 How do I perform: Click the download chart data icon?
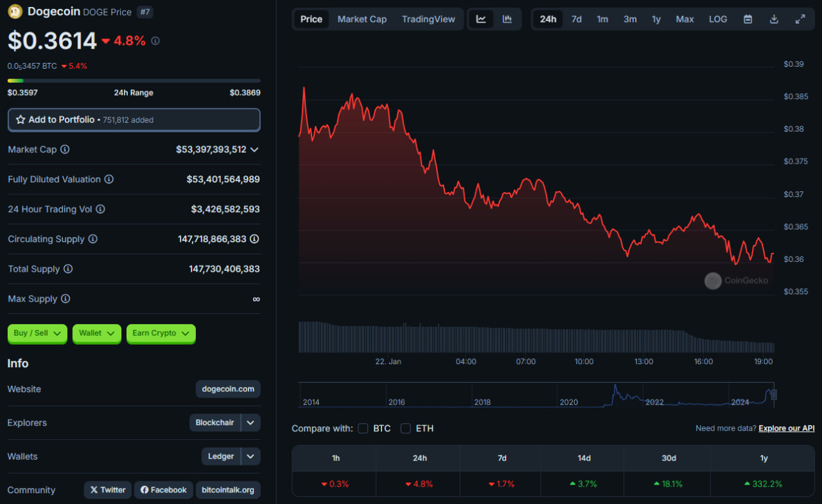(774, 19)
